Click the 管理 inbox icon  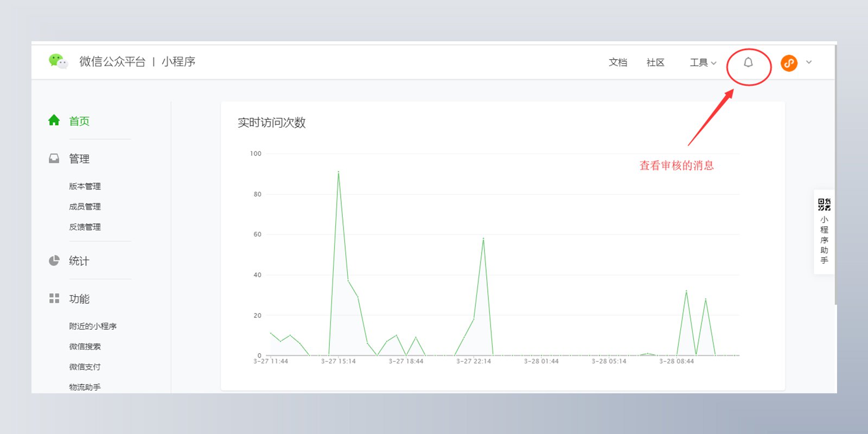coord(54,158)
